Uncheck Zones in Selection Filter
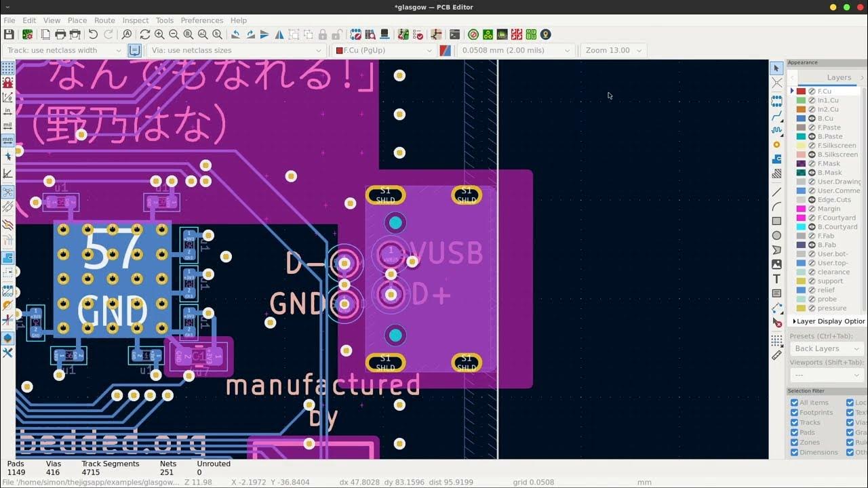 pos(794,442)
